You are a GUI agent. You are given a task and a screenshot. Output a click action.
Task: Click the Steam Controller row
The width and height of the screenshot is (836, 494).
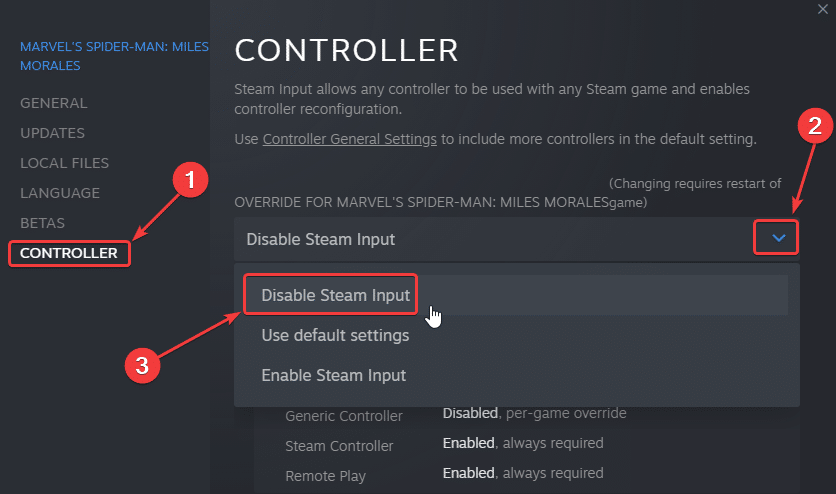pyautogui.click(x=339, y=445)
